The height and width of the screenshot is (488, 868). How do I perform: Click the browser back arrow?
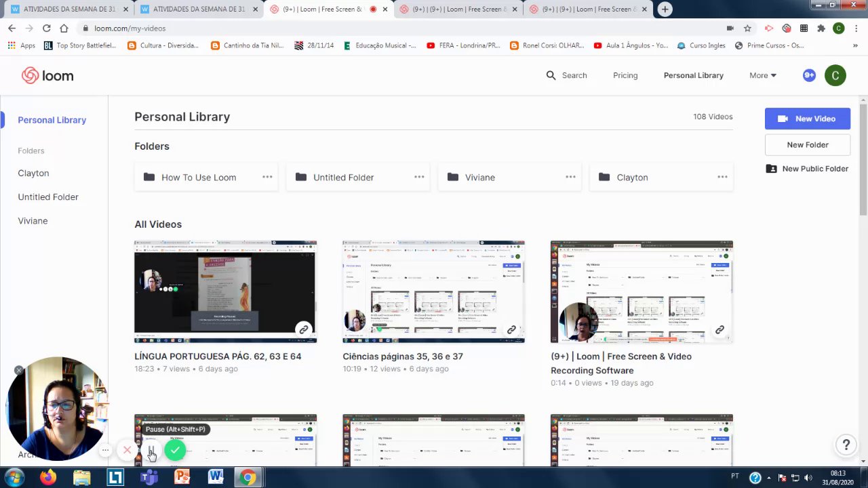[x=12, y=28]
